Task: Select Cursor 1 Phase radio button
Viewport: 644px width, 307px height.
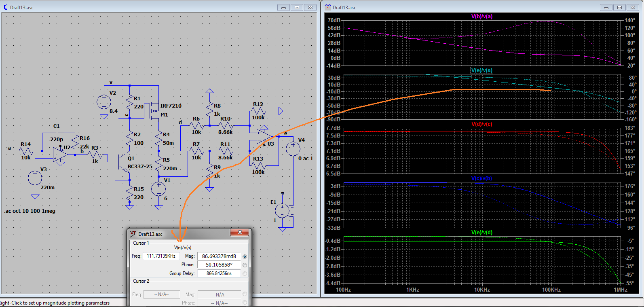Action: [245, 265]
